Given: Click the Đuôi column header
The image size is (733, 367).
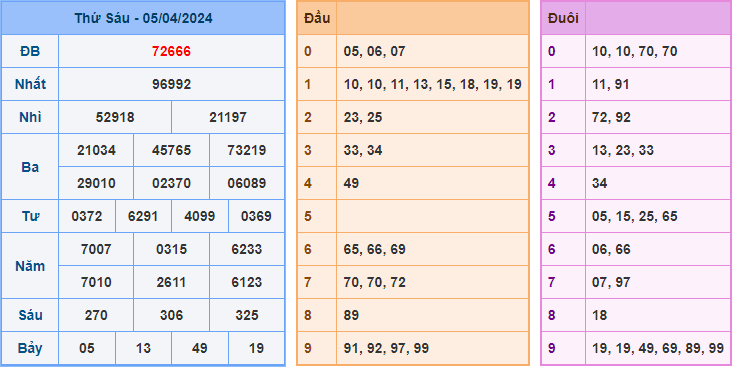Looking at the screenshot, I should [563, 19].
